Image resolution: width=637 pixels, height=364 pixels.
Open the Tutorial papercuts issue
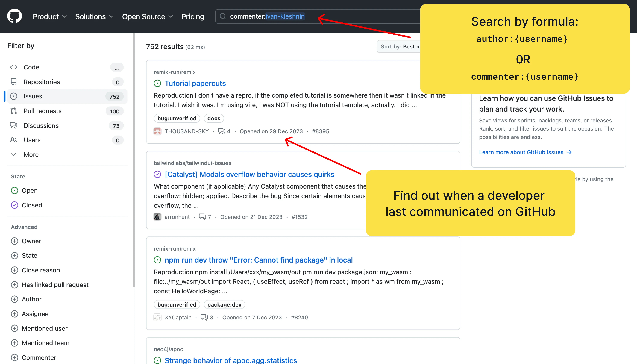[195, 84]
